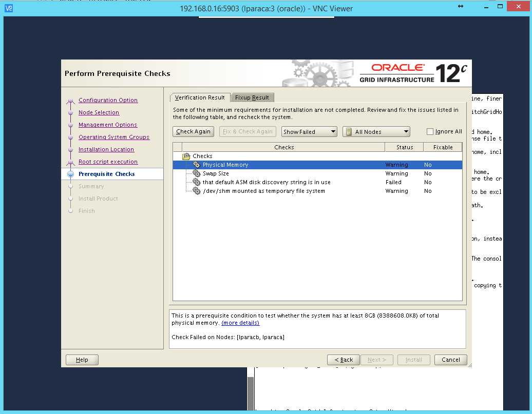Viewport: 532px width, 414px height.
Task: Click the gear icon beside Swap Size
Action: [197, 173]
